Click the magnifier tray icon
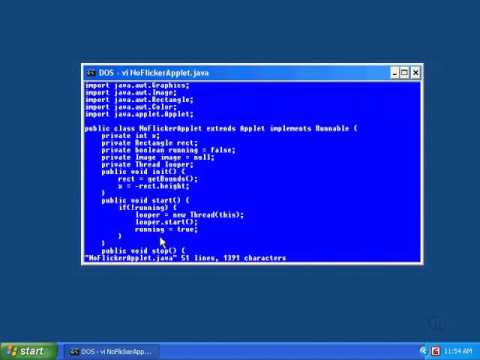 coord(424,351)
